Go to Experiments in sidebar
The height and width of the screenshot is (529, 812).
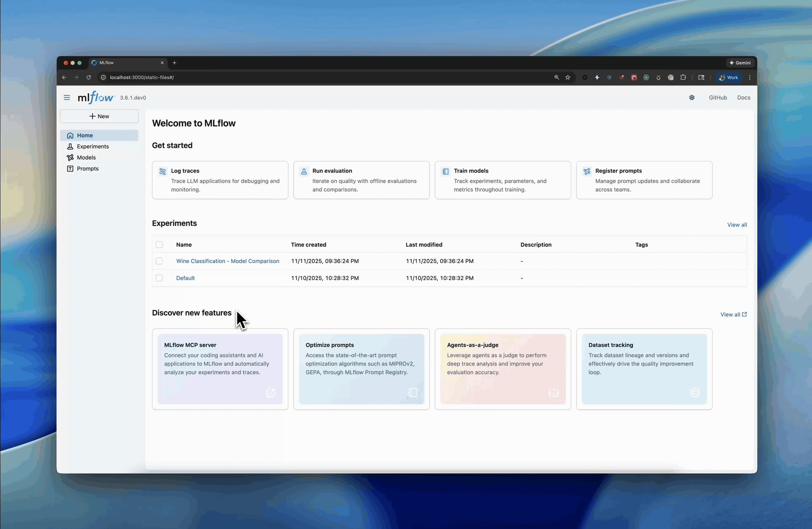point(93,146)
